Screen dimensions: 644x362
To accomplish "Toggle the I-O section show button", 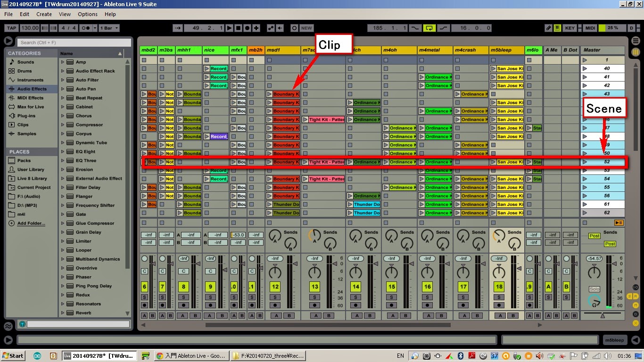I will (x=635, y=287).
